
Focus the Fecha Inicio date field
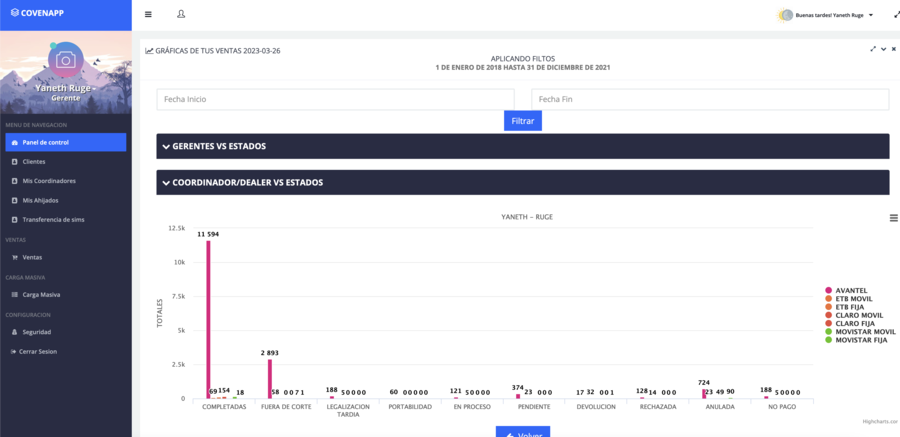[336, 99]
